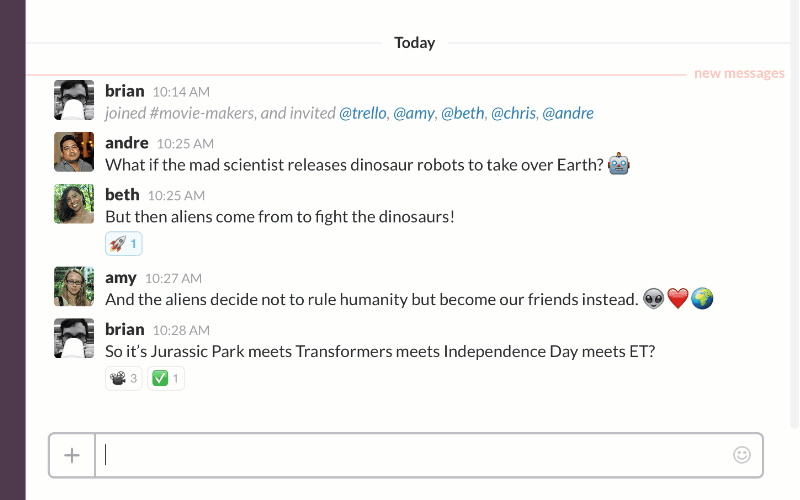The image size is (800, 500).
Task: Click the robot emoji in andre's message
Action: click(620, 164)
